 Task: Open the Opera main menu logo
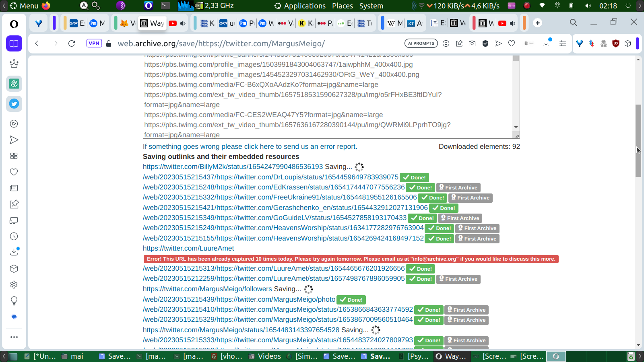14,24
